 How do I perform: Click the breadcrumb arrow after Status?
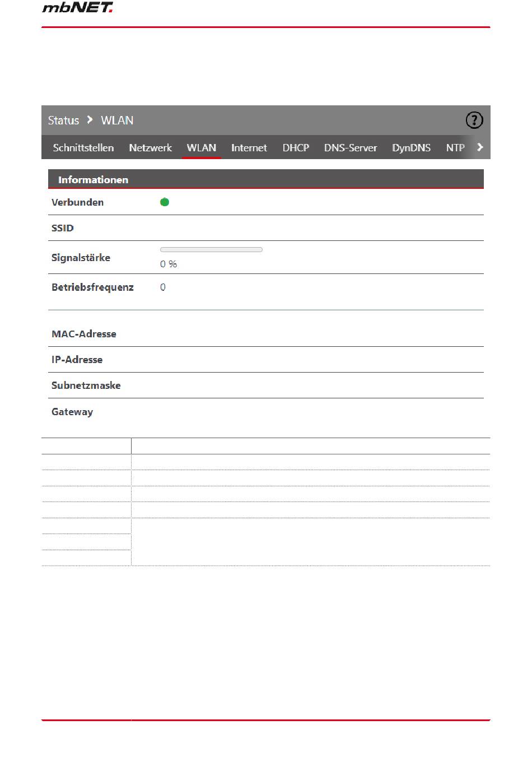90,120
